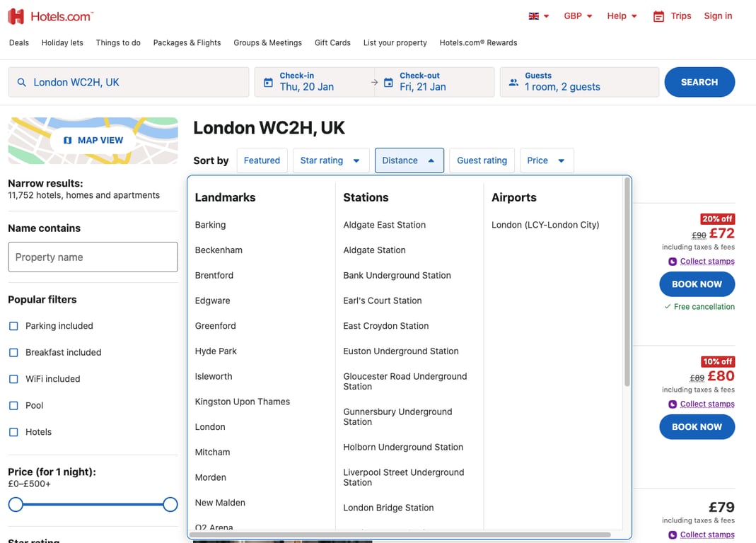
Task: Click the check-in calendar icon
Action: pos(269,83)
